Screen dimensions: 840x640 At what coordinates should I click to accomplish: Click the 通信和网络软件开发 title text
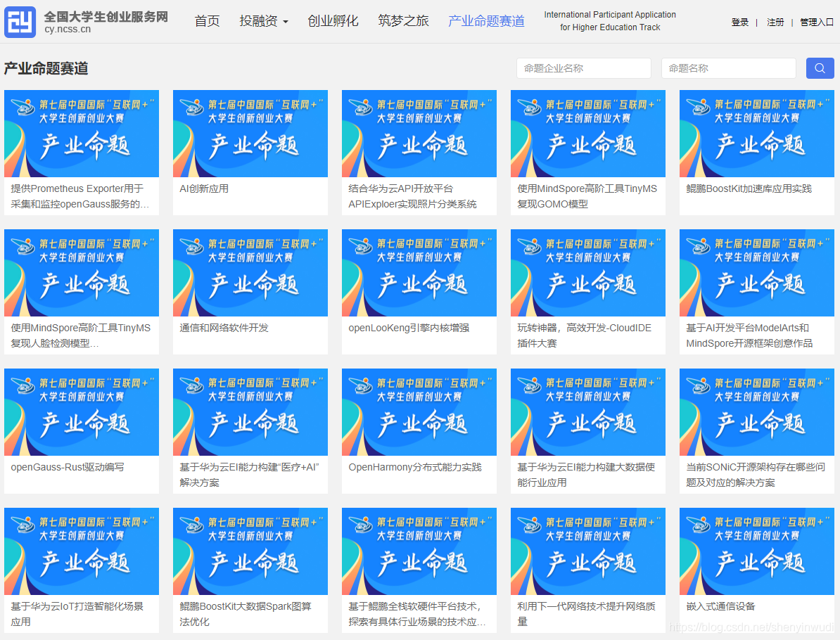[x=224, y=328]
